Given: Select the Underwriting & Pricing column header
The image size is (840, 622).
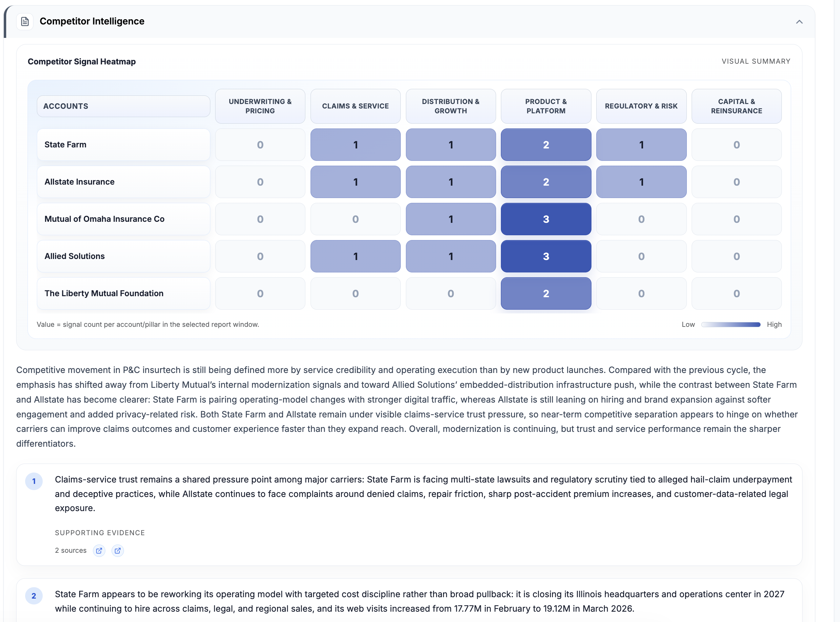Looking at the screenshot, I should click(x=260, y=106).
